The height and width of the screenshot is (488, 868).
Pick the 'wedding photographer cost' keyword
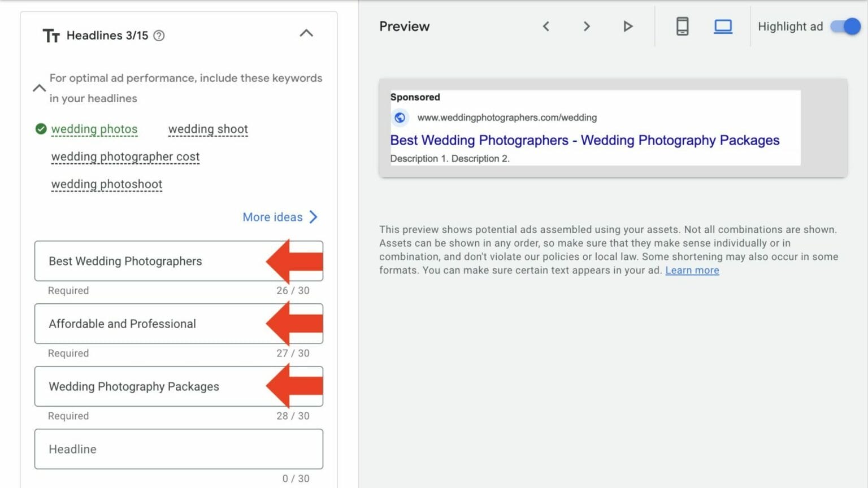coord(125,157)
